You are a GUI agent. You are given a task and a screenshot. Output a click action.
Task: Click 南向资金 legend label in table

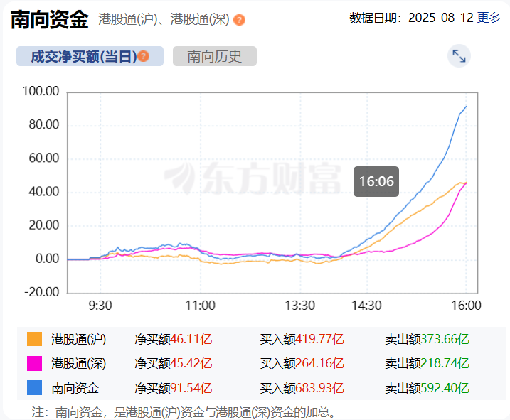click(x=75, y=388)
